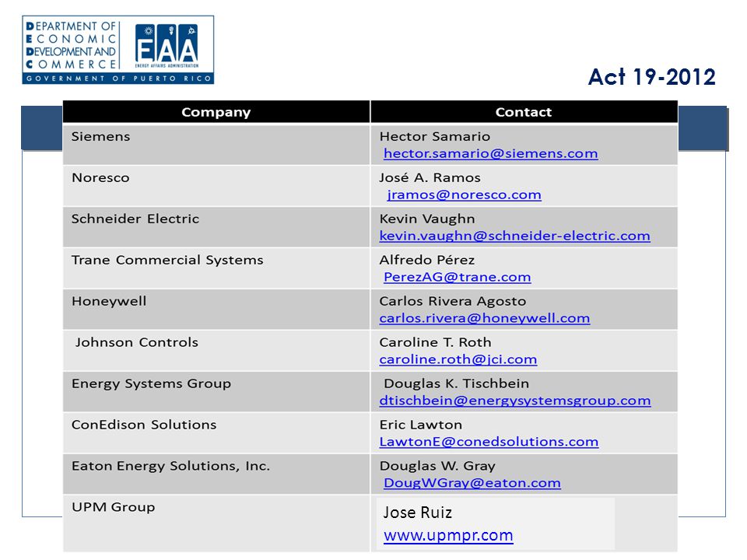The image size is (747, 560).
Task: Select the Johnson Controls company cell
Action: [216, 351]
